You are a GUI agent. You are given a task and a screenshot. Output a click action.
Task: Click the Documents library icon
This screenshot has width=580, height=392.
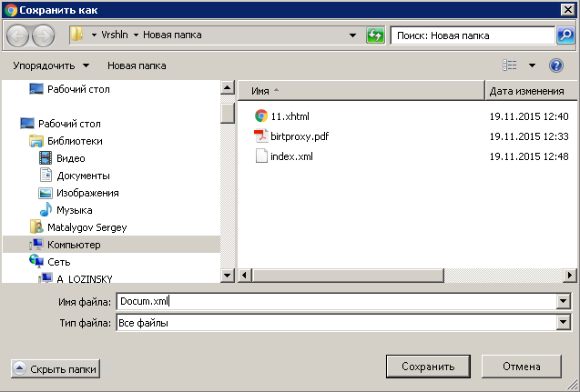tap(46, 176)
